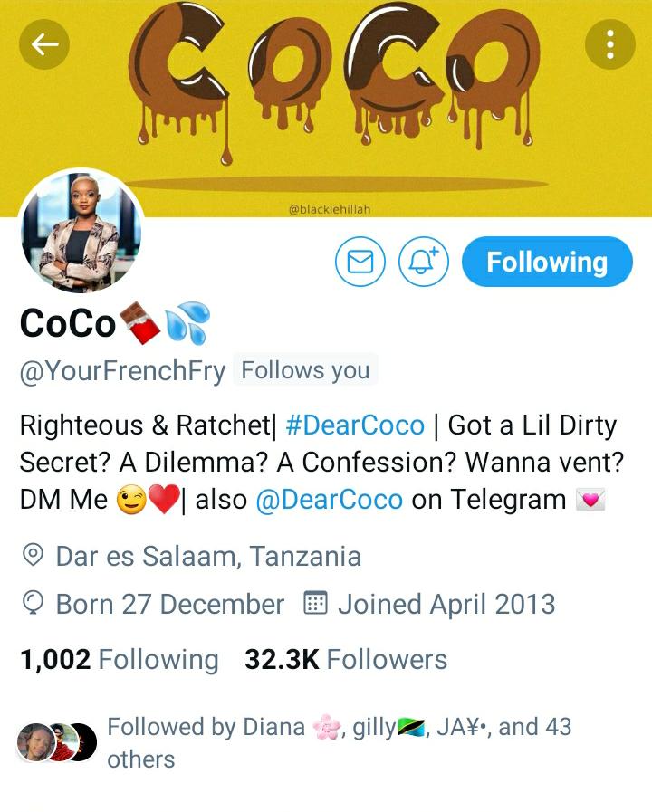This screenshot has width=652, height=812.
Task: Tap the calendar joined-date icon
Action: click(x=315, y=603)
